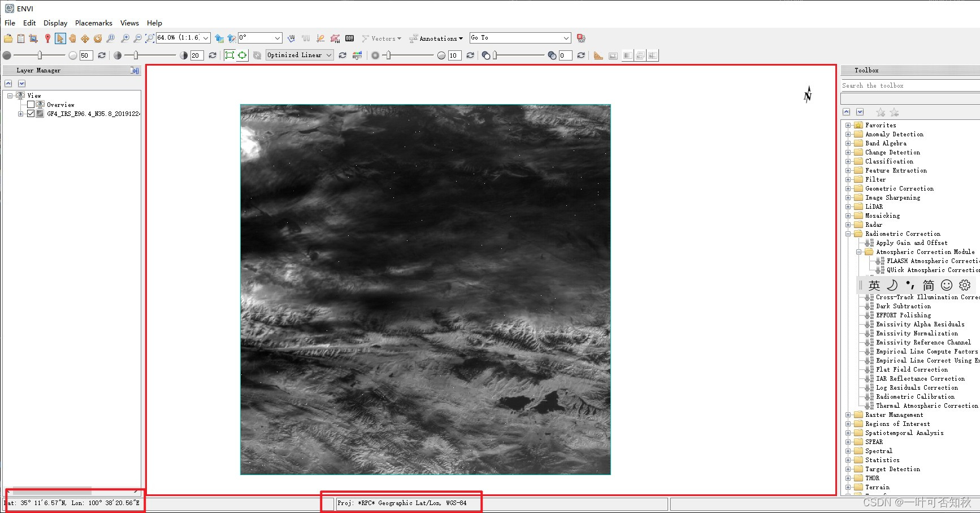
Task: Expand the Raster Management folder
Action: (x=848, y=415)
